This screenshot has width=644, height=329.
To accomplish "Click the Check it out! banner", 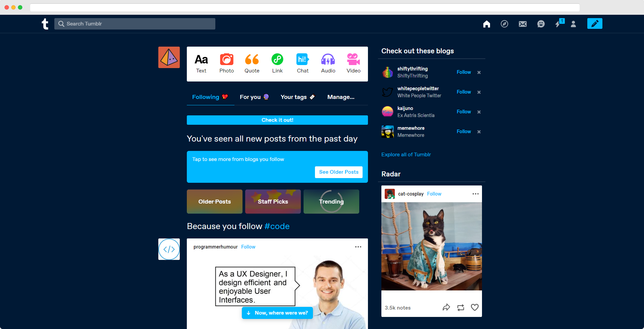I will coord(277,120).
